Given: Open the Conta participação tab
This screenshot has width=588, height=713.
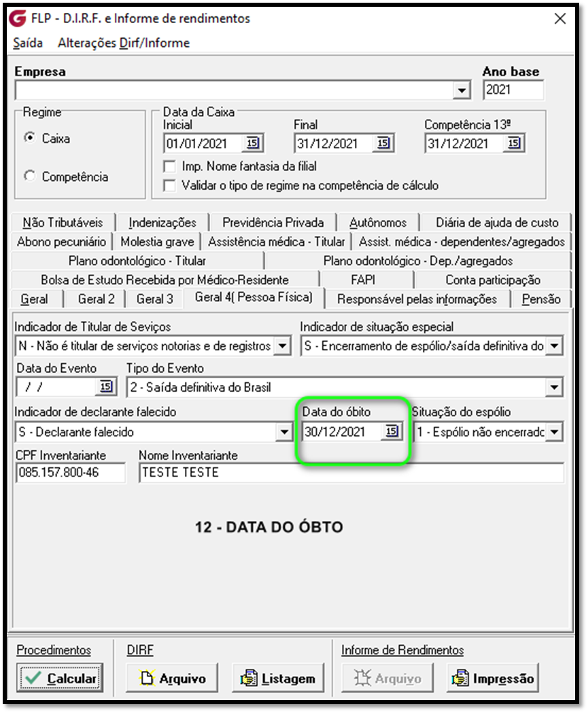Looking at the screenshot, I should click(x=493, y=280).
